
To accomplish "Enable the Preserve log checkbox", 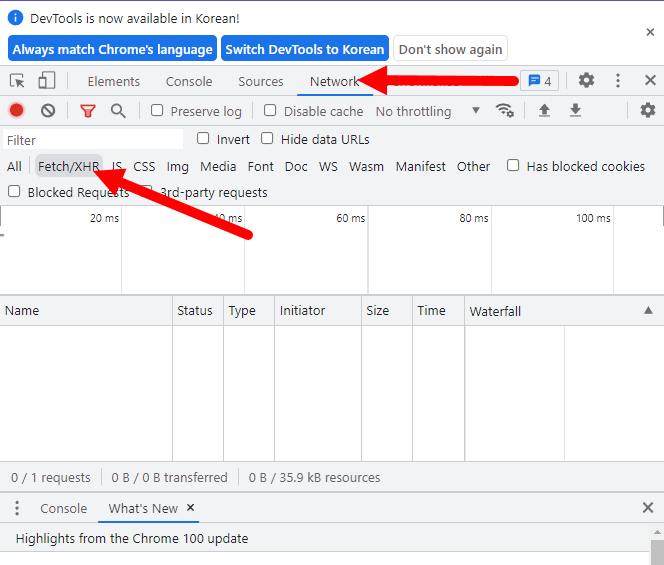I will point(157,111).
